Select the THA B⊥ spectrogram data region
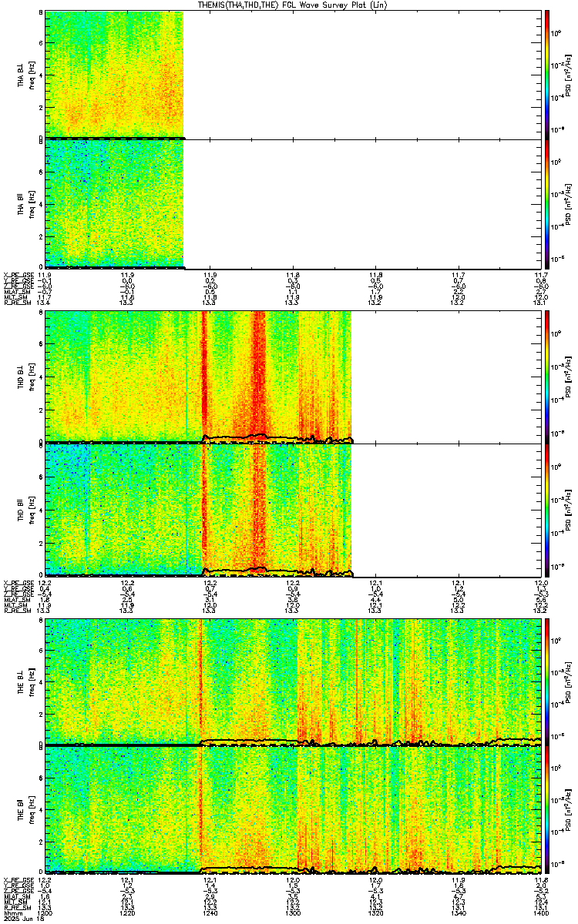Viewport: 578px width, 924px height. pyautogui.click(x=114, y=75)
